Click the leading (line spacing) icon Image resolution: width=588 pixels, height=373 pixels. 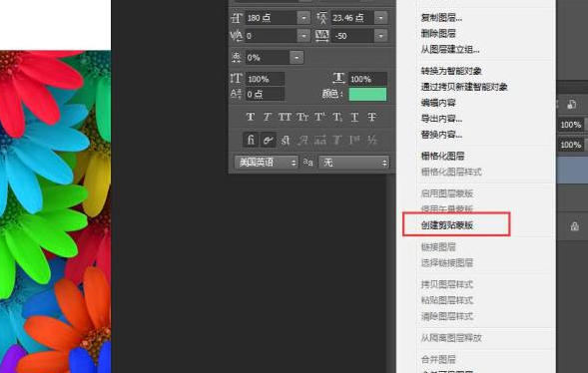click(321, 18)
